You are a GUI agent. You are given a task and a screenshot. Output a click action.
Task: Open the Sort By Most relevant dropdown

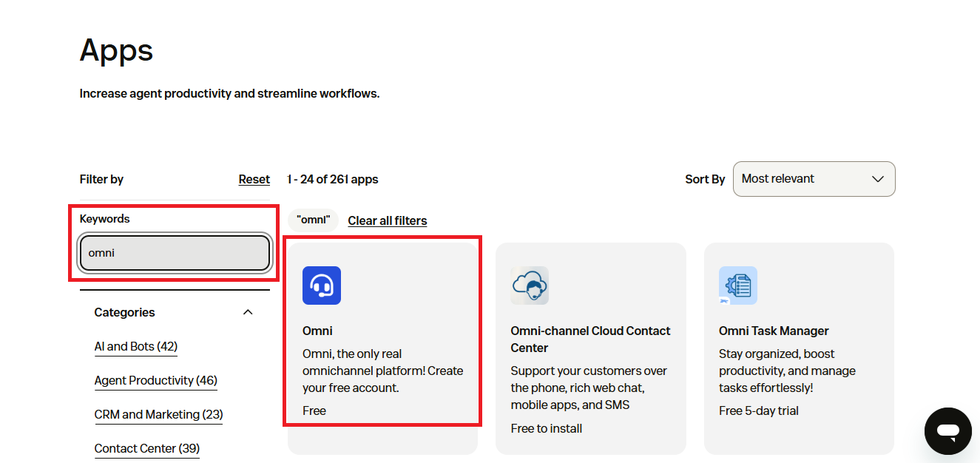point(814,179)
